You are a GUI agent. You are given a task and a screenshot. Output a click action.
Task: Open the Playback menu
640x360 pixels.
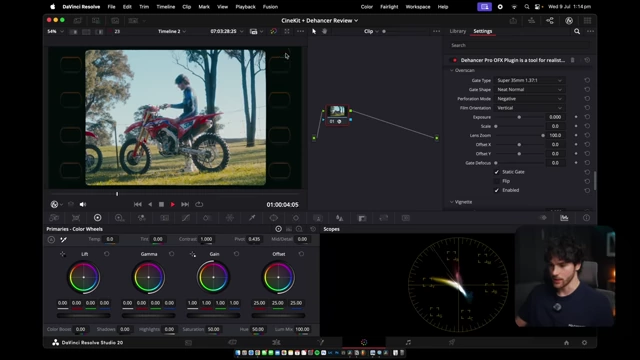[245, 7]
